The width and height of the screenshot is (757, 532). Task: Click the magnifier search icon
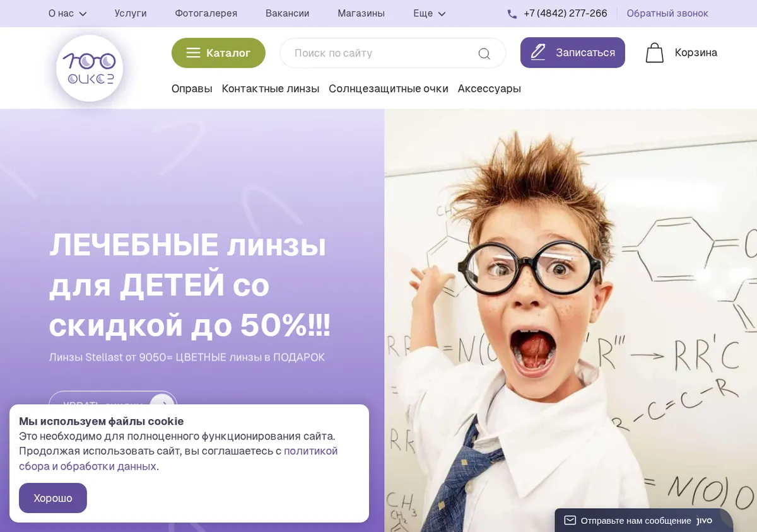(x=484, y=54)
